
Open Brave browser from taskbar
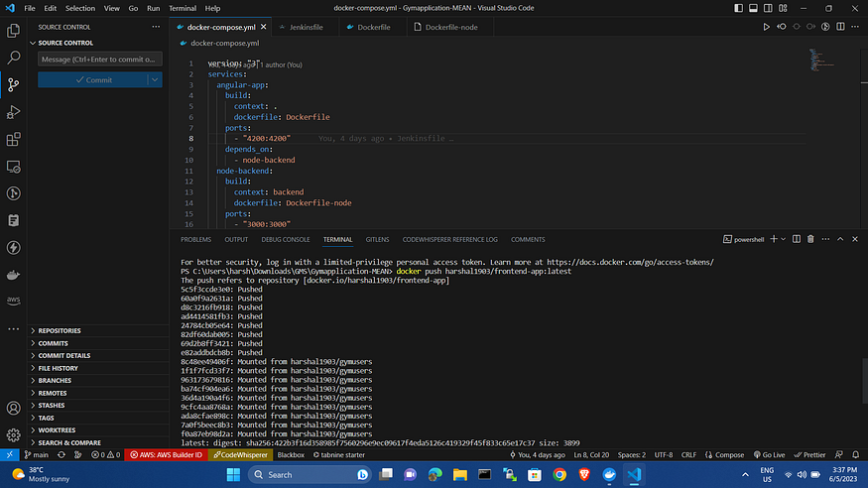click(x=584, y=475)
